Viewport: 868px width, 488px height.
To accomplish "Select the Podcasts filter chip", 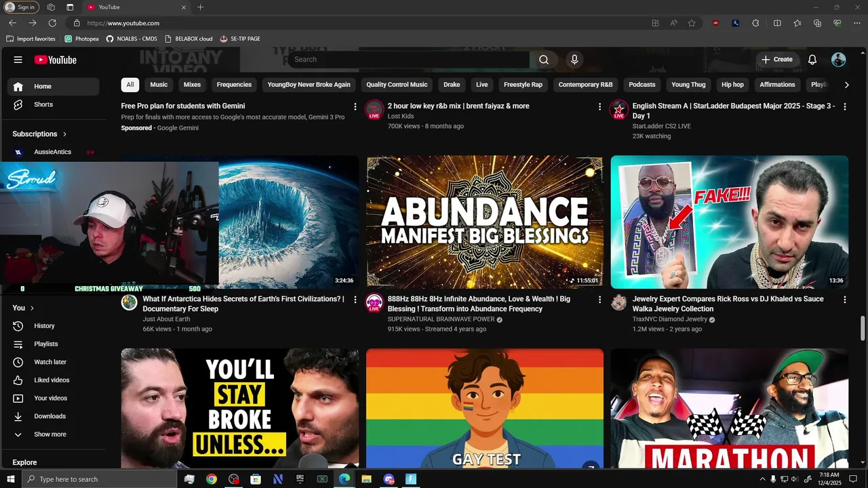I will coord(642,85).
